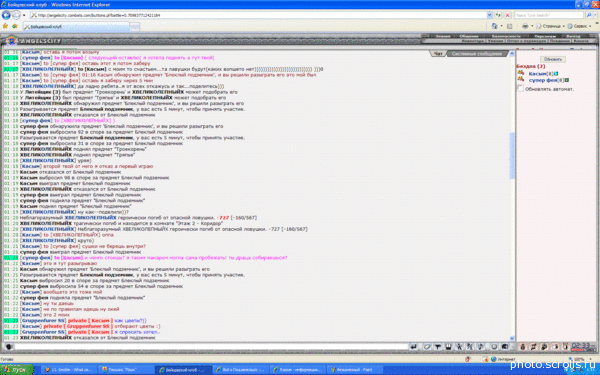Click the Home icon in IE toolbar
Viewport: 600px width, 375px height.
click(x=494, y=26)
